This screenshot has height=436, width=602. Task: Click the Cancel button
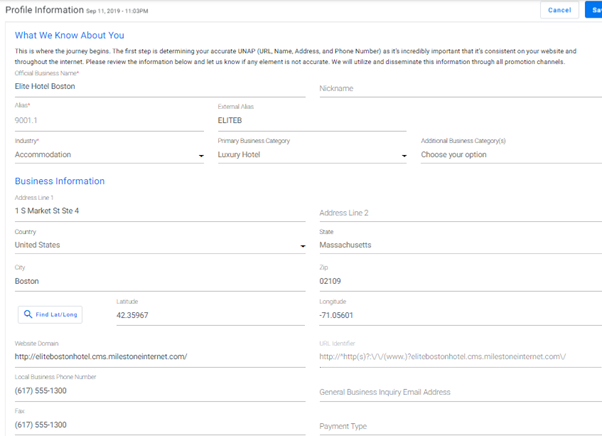tap(559, 10)
